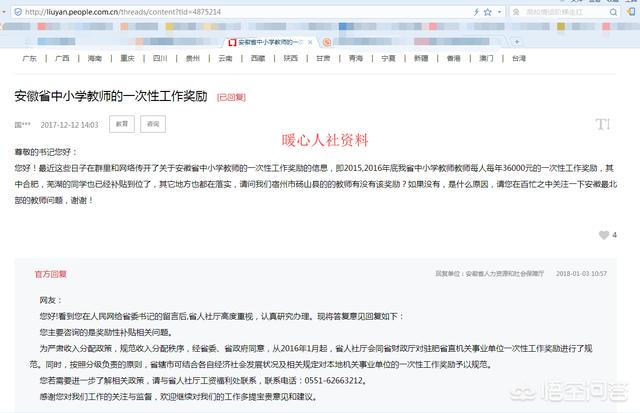Open the 陕西 province link

pos(291,58)
